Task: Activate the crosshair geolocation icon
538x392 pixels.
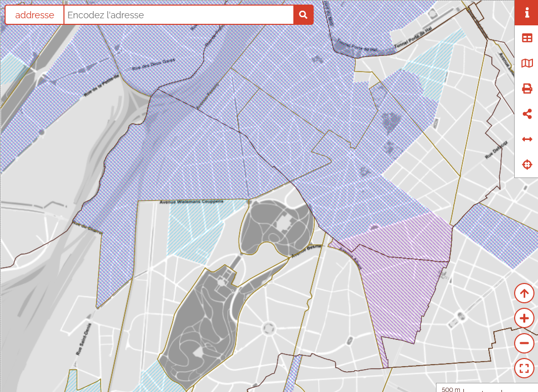Action: pos(527,165)
